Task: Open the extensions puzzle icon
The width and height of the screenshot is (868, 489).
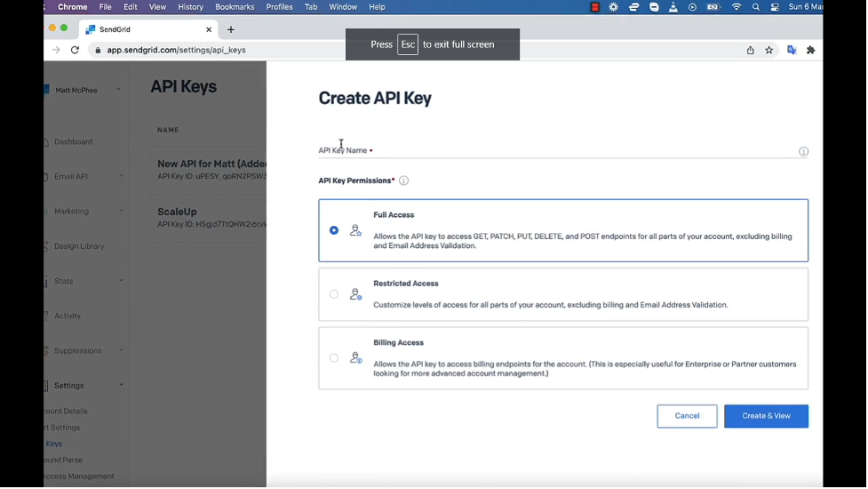Action: [811, 50]
